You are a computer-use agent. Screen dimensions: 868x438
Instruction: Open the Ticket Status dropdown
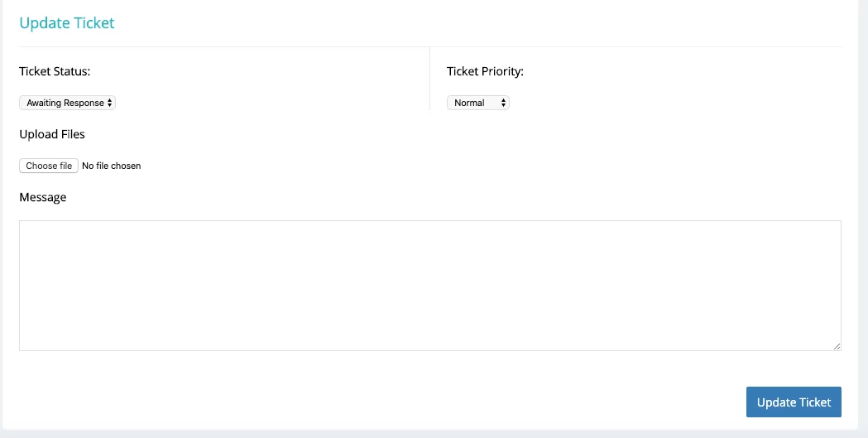(x=67, y=103)
